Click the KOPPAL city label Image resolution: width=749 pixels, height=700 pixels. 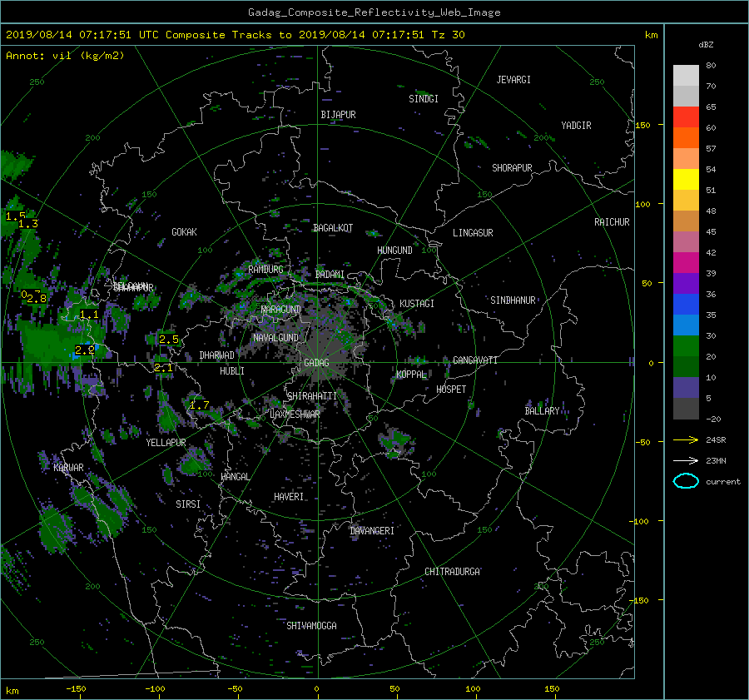pos(411,375)
